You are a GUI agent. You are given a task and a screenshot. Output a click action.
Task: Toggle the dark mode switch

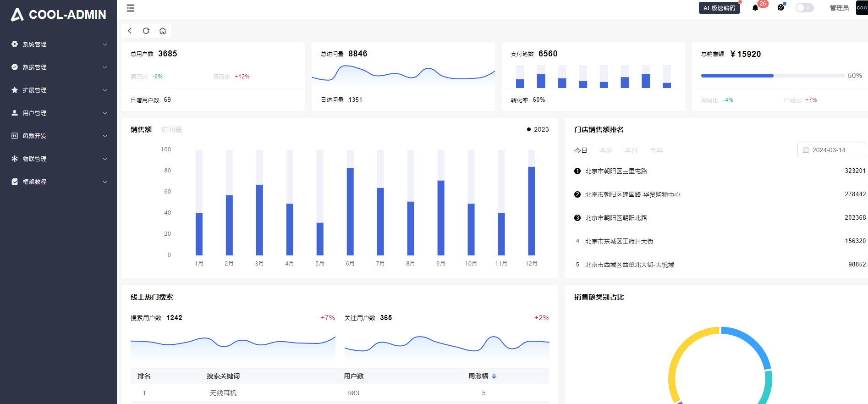pyautogui.click(x=804, y=8)
